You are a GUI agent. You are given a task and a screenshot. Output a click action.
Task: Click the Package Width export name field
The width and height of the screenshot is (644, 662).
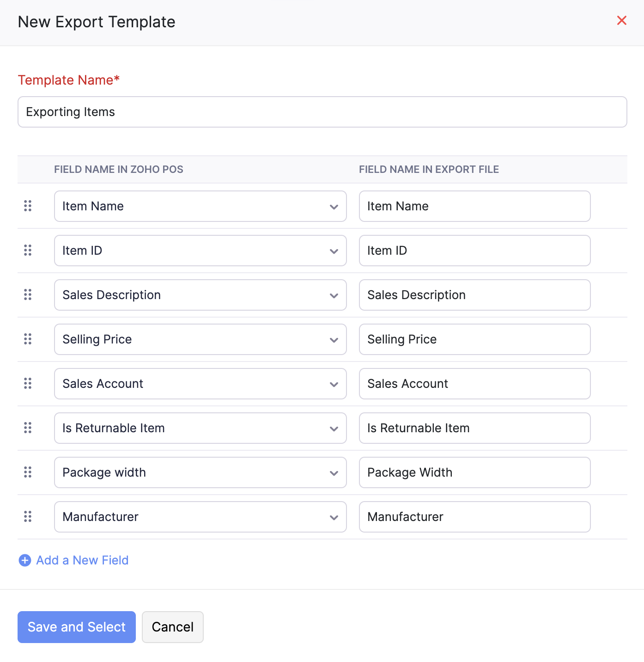tap(474, 472)
